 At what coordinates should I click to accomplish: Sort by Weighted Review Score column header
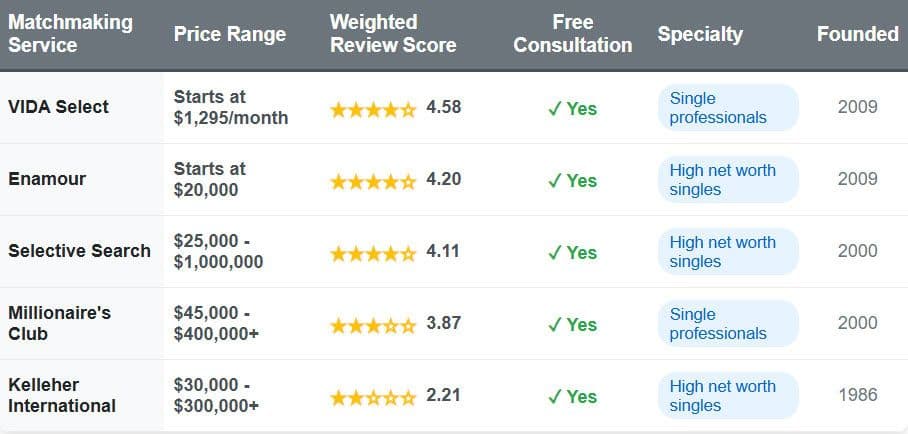point(392,34)
